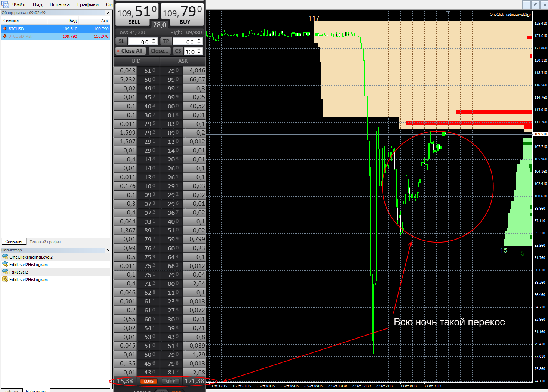Click the High: 109,980 label
The width and height of the screenshot is (548, 392).
click(186, 33)
